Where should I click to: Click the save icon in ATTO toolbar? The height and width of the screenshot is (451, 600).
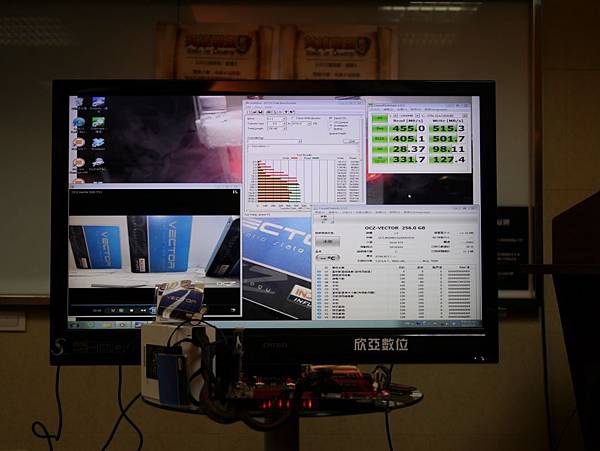(261, 112)
